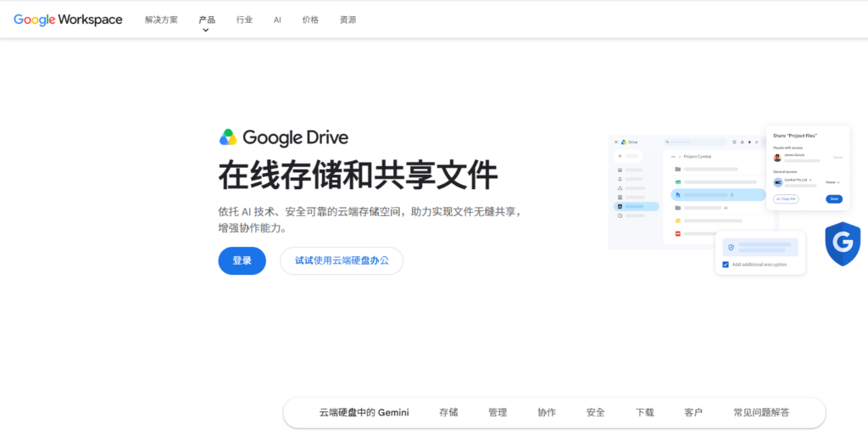Click the clock recent icon in illustration sidebar
868x435 pixels.
[620, 216]
